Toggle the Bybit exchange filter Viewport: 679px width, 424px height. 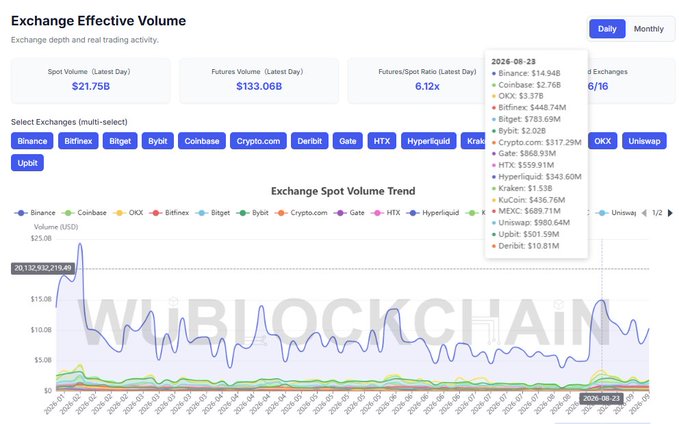(x=158, y=141)
